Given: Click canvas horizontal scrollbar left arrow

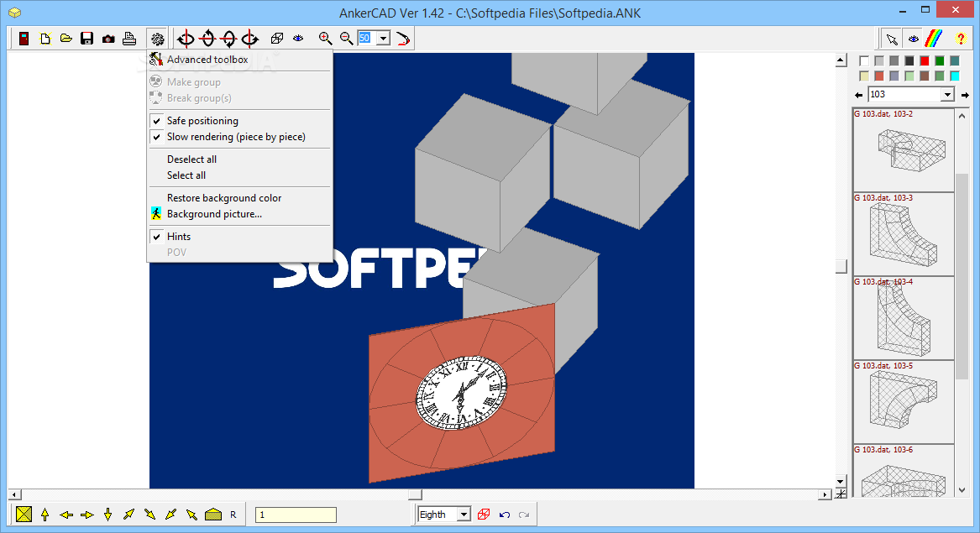Looking at the screenshot, I should coord(15,495).
